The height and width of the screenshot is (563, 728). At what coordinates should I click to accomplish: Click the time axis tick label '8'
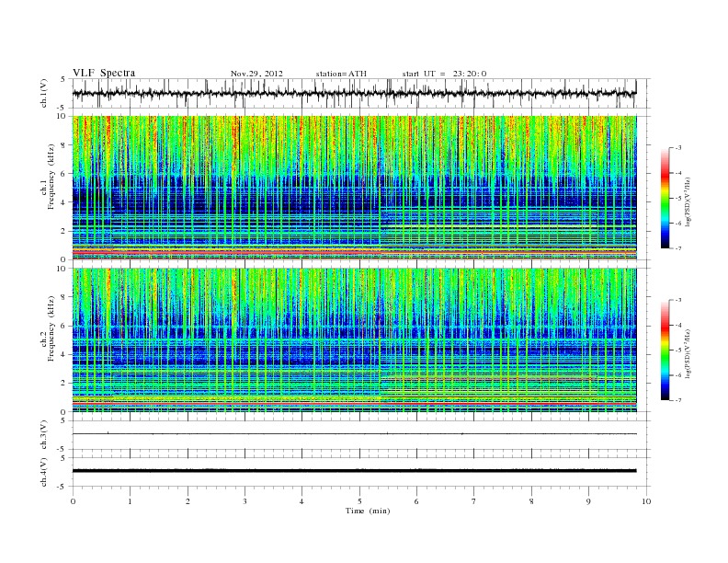pos(531,501)
